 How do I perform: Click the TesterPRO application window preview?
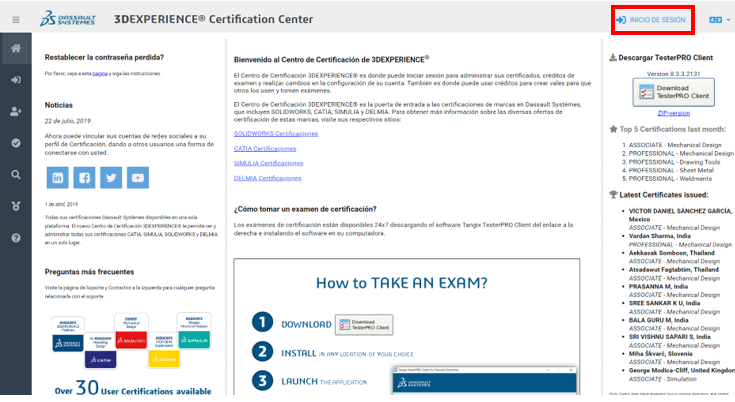point(484,380)
